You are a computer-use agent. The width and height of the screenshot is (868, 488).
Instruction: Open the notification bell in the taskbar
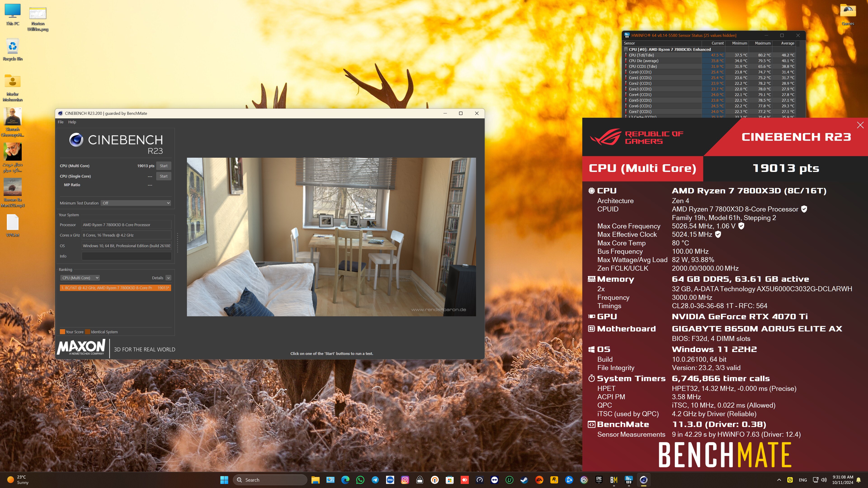point(859,480)
